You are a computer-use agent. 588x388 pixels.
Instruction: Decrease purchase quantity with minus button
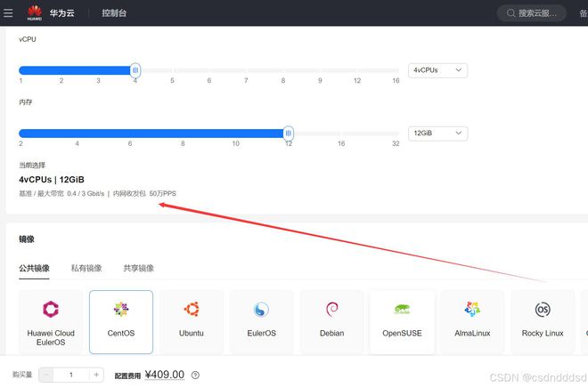tap(46, 375)
